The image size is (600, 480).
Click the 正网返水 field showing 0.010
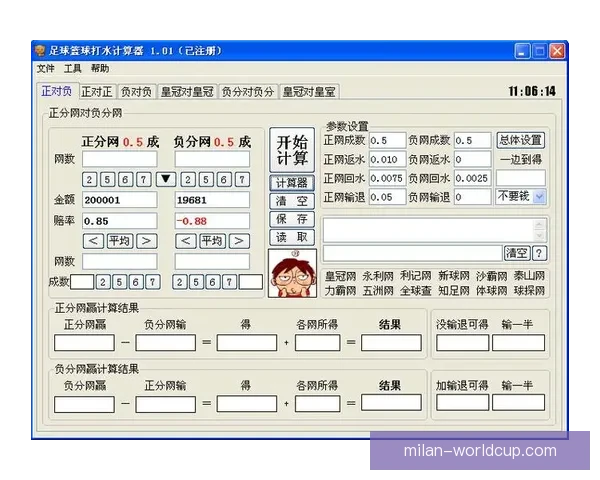tap(387, 159)
